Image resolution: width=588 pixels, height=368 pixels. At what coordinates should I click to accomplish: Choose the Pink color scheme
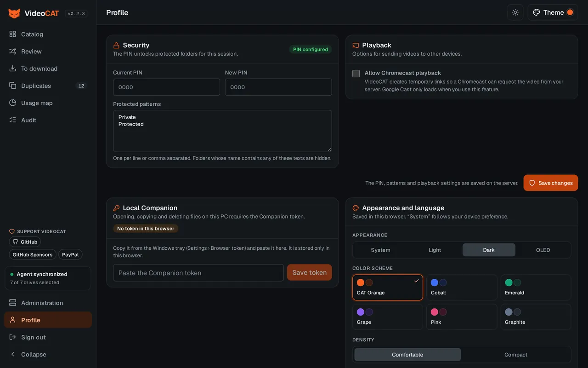pyautogui.click(x=462, y=317)
